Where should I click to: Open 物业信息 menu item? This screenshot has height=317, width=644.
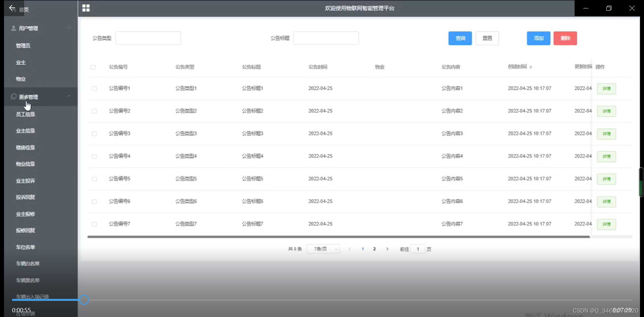tap(25, 164)
